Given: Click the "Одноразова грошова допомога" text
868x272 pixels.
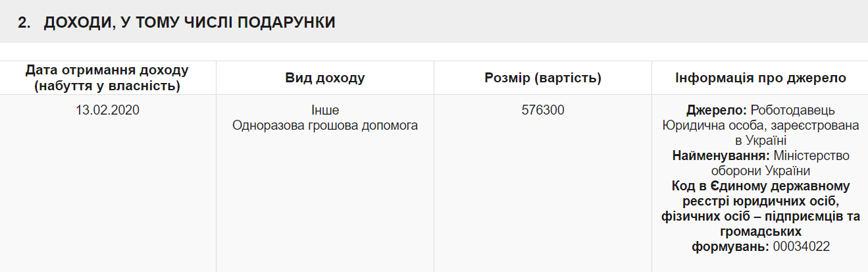Looking at the screenshot, I should pos(325,125).
